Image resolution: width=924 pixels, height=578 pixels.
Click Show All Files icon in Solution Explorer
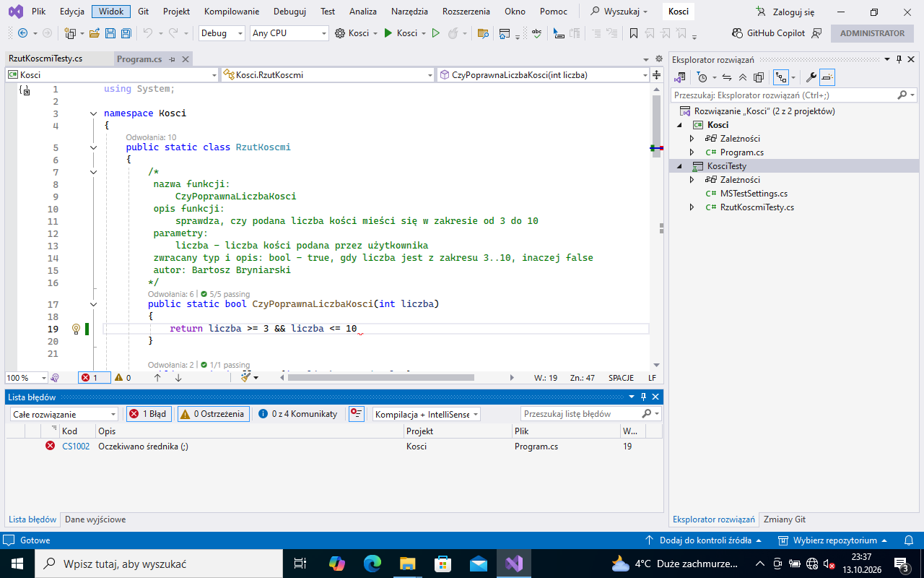point(759,77)
